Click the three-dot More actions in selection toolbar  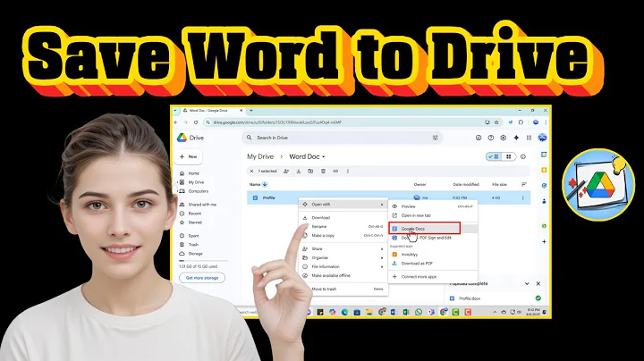(x=348, y=171)
